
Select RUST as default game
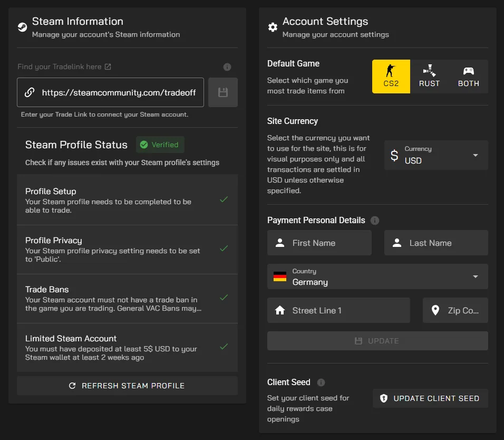pyautogui.click(x=430, y=76)
